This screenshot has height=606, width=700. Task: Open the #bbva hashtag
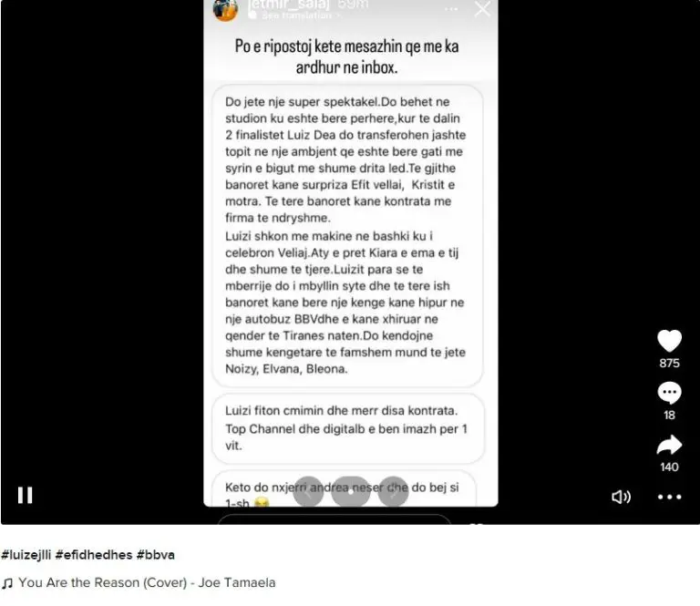point(155,555)
